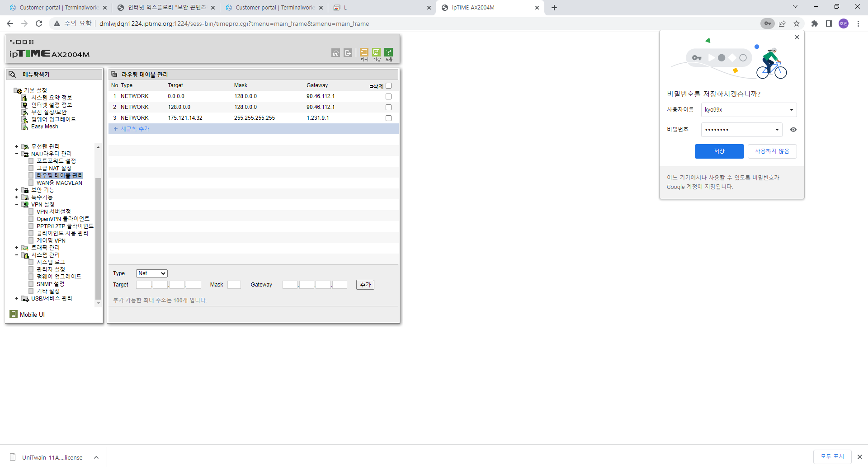Open VPN 서버설정 menu item
Screen dimensions: 868x470
(x=53, y=211)
